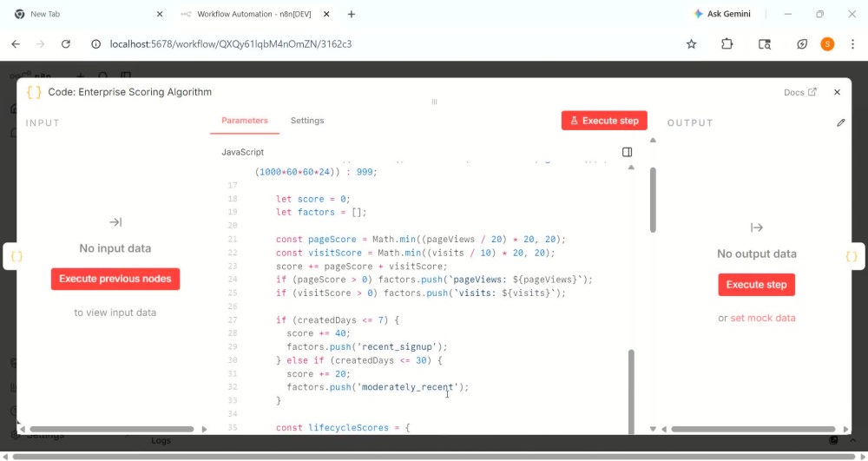
Task: Open site information icon in address bar
Action: point(95,44)
